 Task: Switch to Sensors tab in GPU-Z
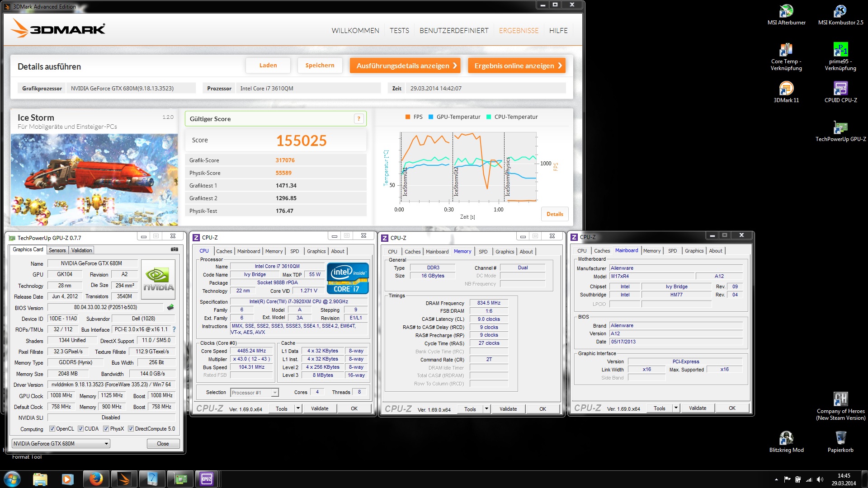click(x=57, y=250)
